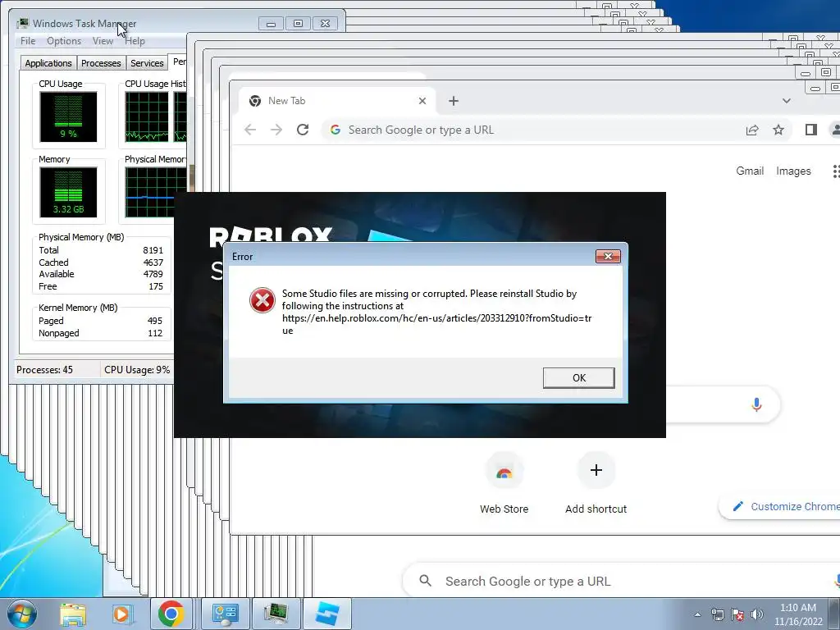Close the Error dialog with red X
Screen dimensions: 840x630
[x=608, y=256]
